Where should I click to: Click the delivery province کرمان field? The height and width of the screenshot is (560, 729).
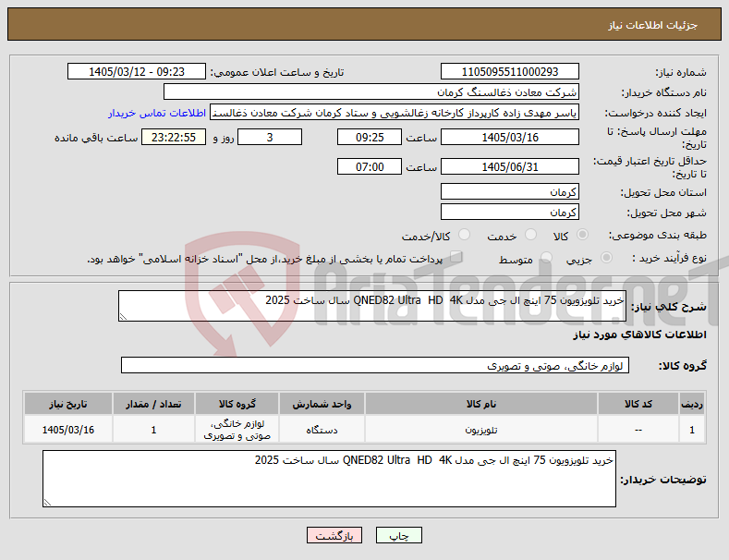pyautogui.click(x=509, y=191)
